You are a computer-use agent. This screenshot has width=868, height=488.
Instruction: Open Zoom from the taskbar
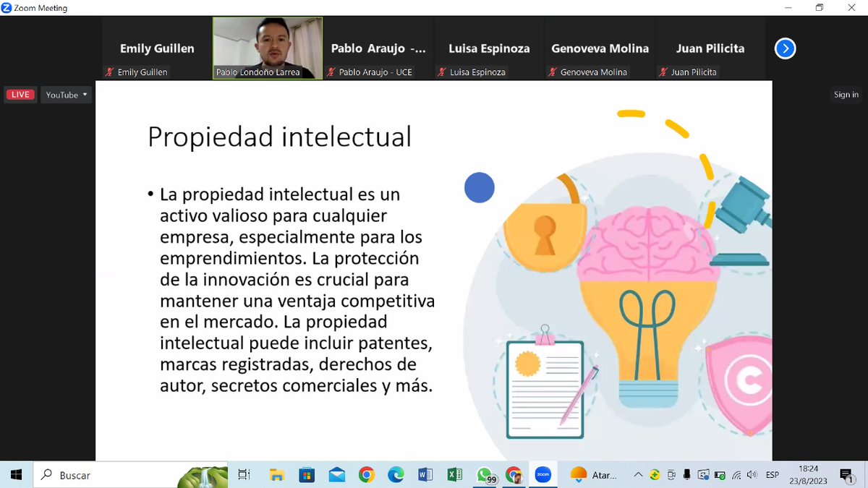click(x=542, y=475)
